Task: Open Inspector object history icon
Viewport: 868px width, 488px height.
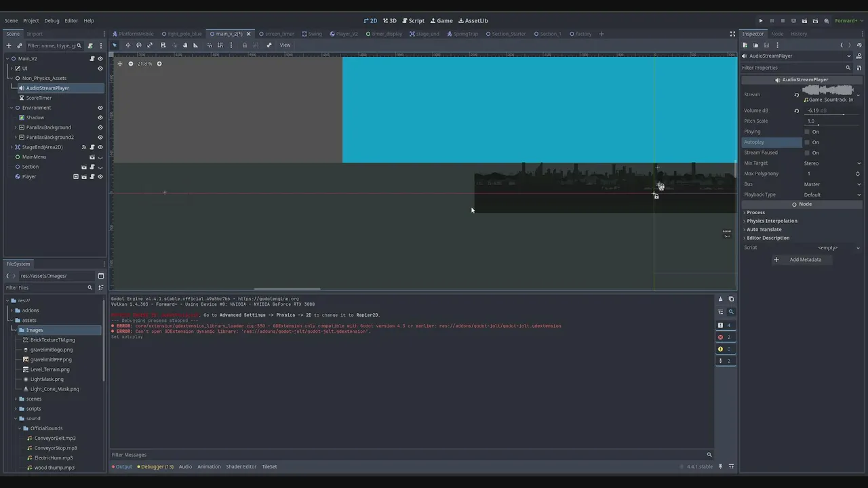Action: click(859, 45)
